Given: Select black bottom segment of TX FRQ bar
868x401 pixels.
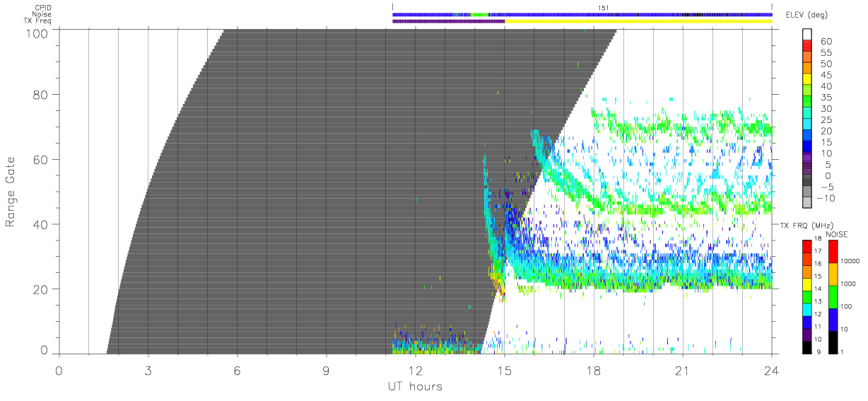Looking at the screenshot, I should click(808, 347).
